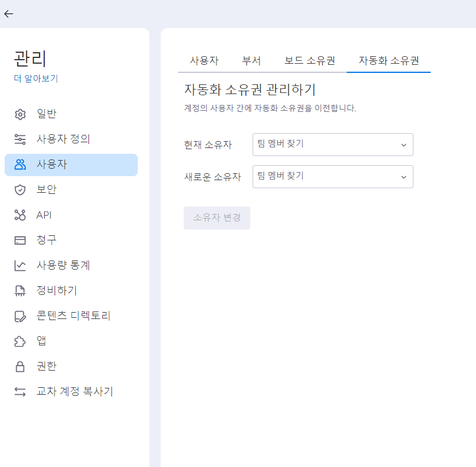Switch to the 사용자 tab
The height and width of the screenshot is (467, 476).
(204, 61)
